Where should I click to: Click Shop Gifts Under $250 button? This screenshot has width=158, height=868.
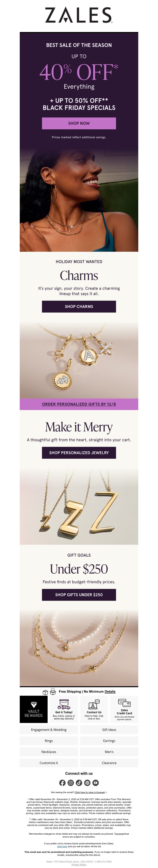(79, 595)
